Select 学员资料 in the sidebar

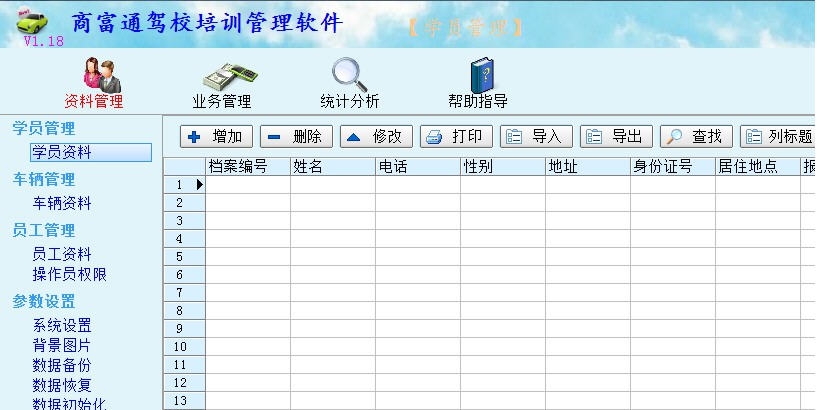91,153
